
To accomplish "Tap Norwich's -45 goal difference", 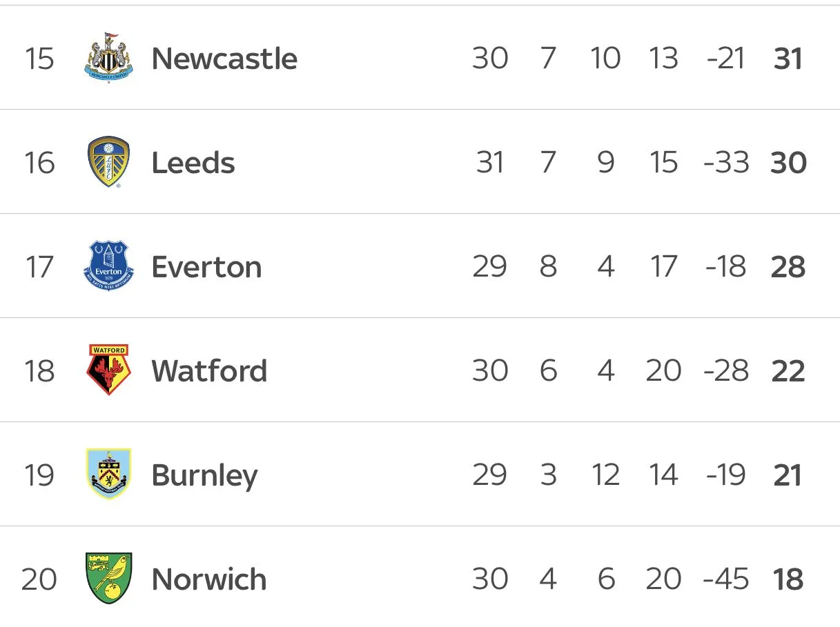I will [726, 579].
